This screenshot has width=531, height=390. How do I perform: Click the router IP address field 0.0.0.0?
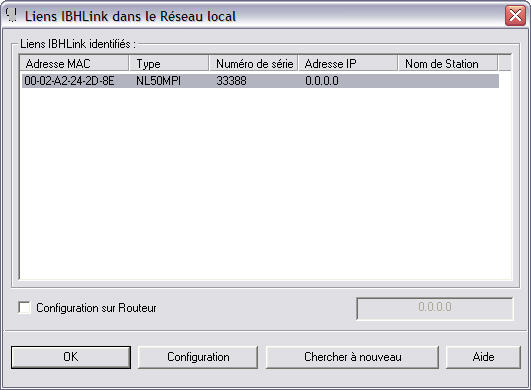point(435,308)
